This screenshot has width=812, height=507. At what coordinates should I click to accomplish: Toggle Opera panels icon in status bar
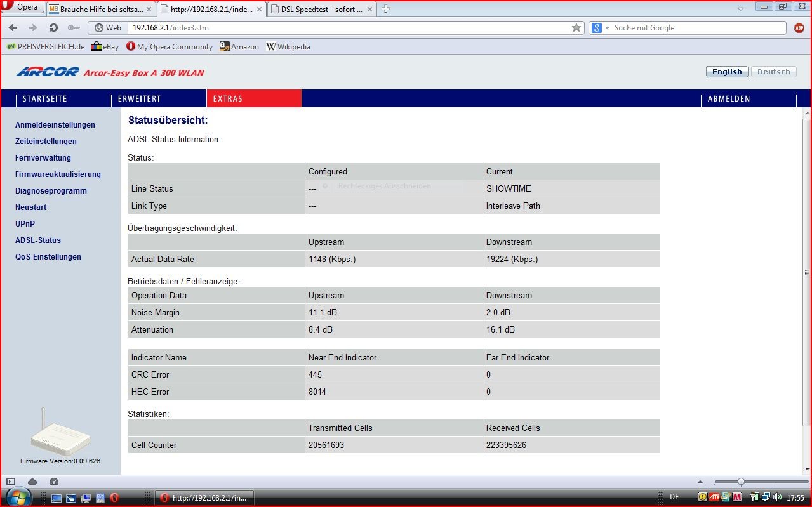coord(11,482)
